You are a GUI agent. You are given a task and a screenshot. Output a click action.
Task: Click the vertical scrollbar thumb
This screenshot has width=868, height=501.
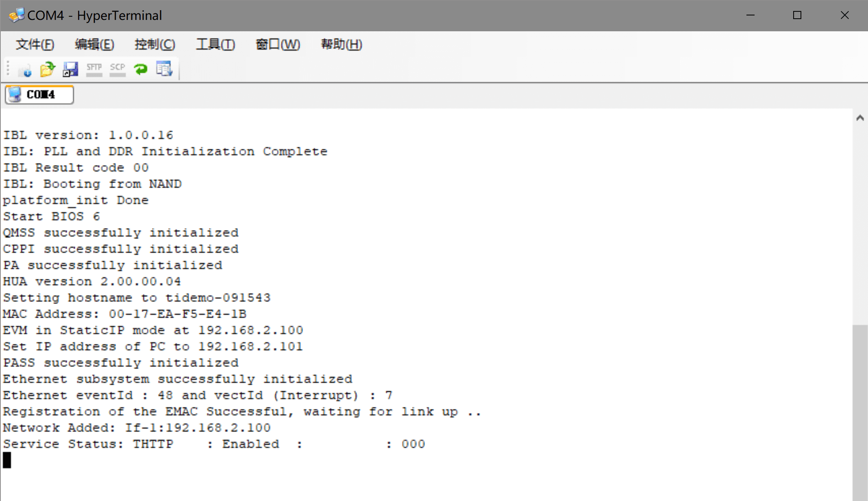[x=860, y=412]
